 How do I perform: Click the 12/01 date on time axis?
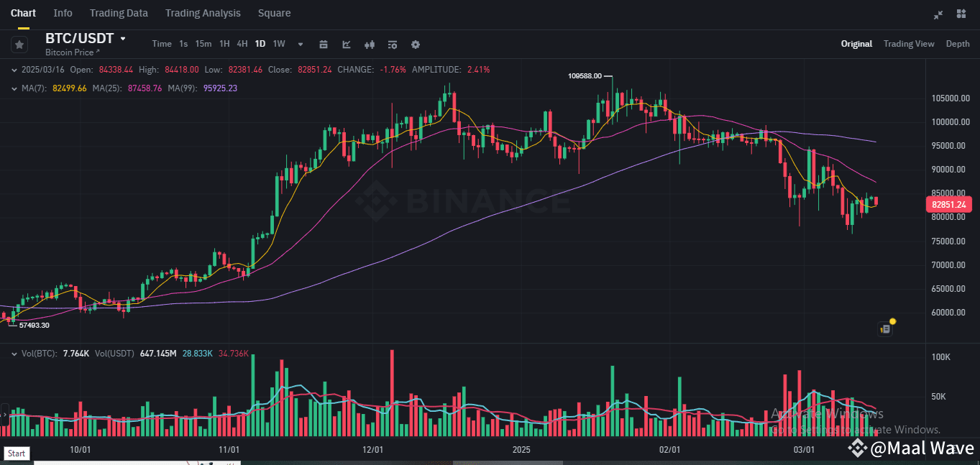click(373, 449)
